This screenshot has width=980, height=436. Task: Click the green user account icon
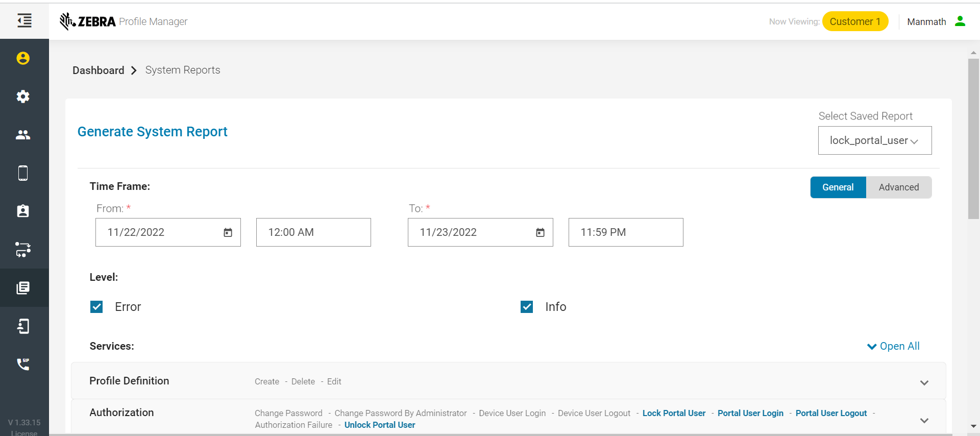pos(960,21)
